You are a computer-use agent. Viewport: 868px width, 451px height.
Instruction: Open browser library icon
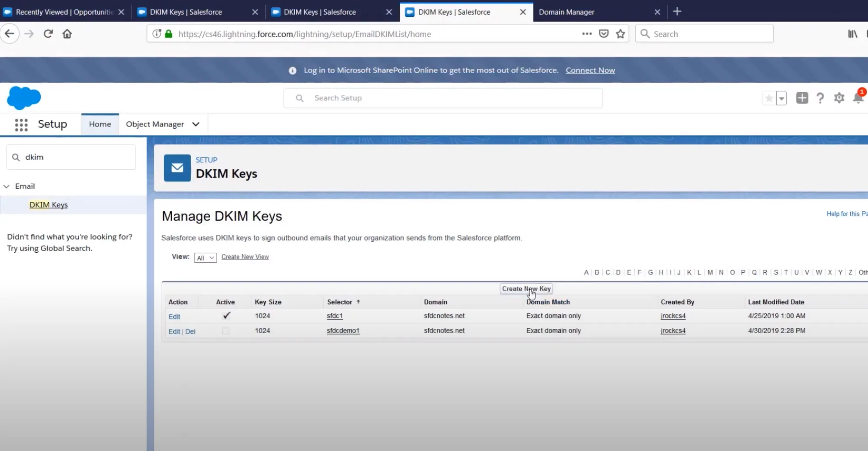853,34
